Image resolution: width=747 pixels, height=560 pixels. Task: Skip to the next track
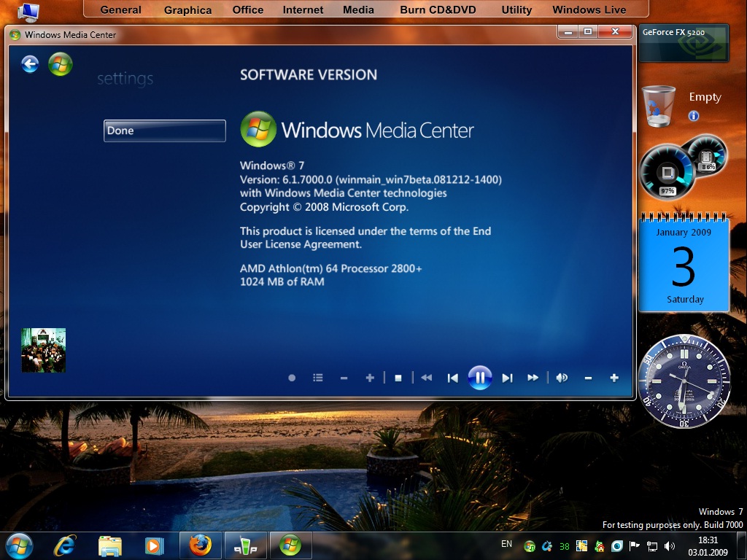508,378
